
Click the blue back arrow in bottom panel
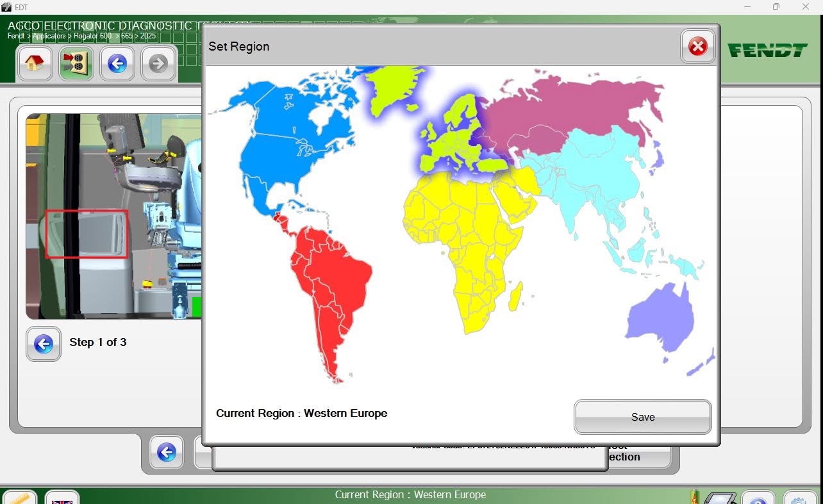[167, 452]
